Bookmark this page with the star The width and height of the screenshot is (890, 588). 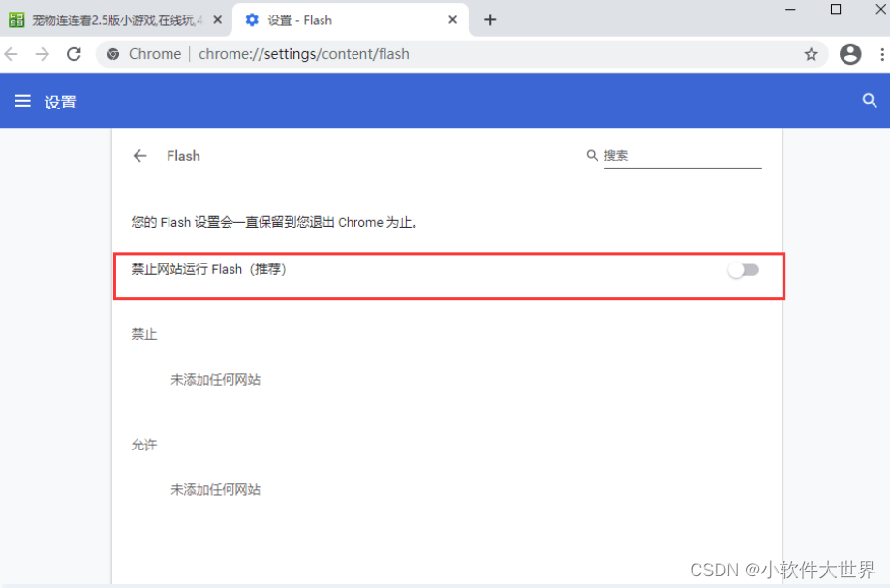[812, 54]
